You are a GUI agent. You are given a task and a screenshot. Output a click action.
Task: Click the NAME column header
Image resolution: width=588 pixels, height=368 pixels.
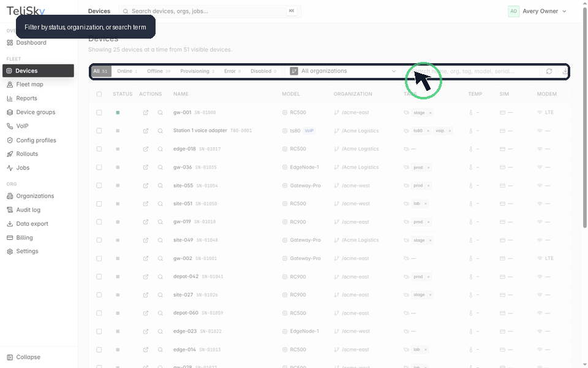click(x=181, y=94)
